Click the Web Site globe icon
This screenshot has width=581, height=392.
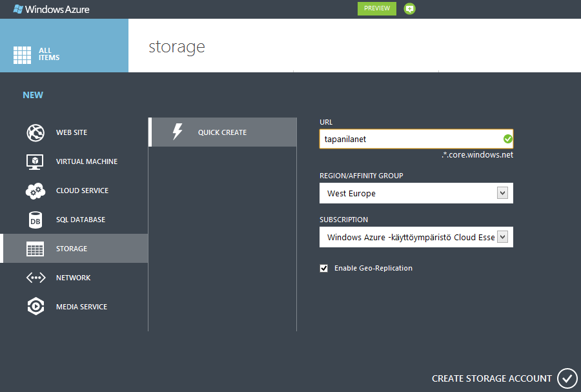[36, 132]
